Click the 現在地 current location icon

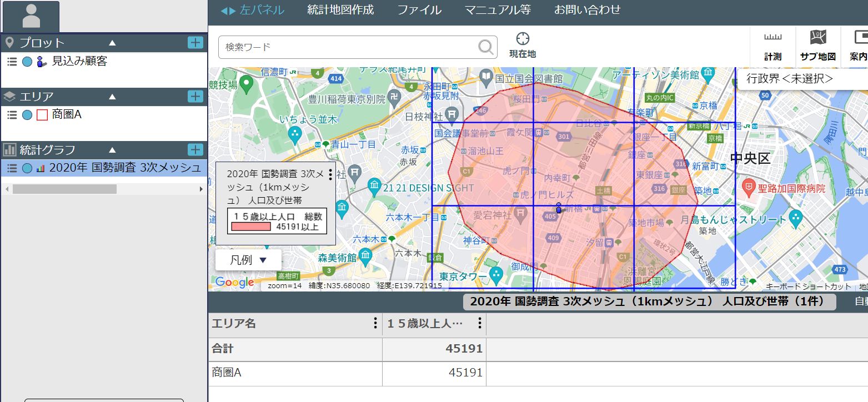tap(521, 39)
